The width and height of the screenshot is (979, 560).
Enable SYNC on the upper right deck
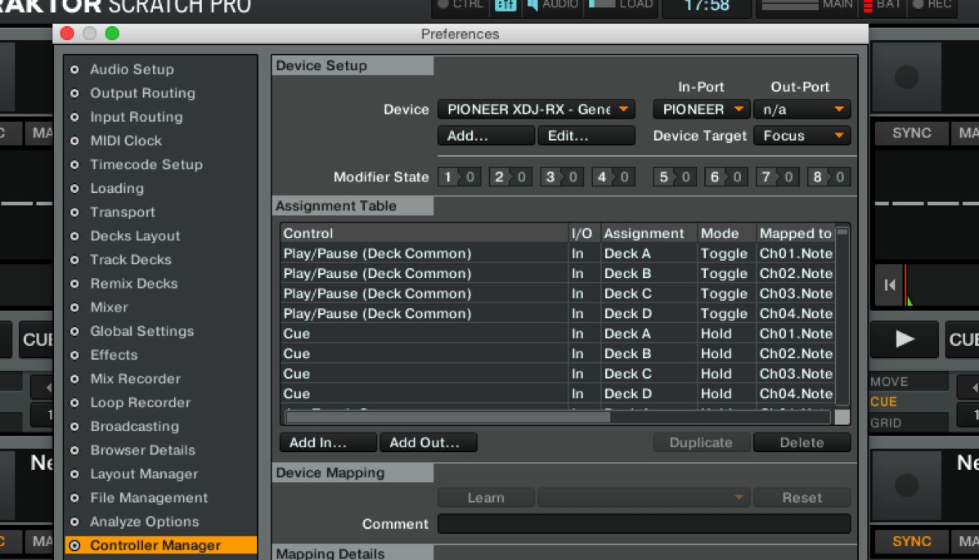(911, 133)
